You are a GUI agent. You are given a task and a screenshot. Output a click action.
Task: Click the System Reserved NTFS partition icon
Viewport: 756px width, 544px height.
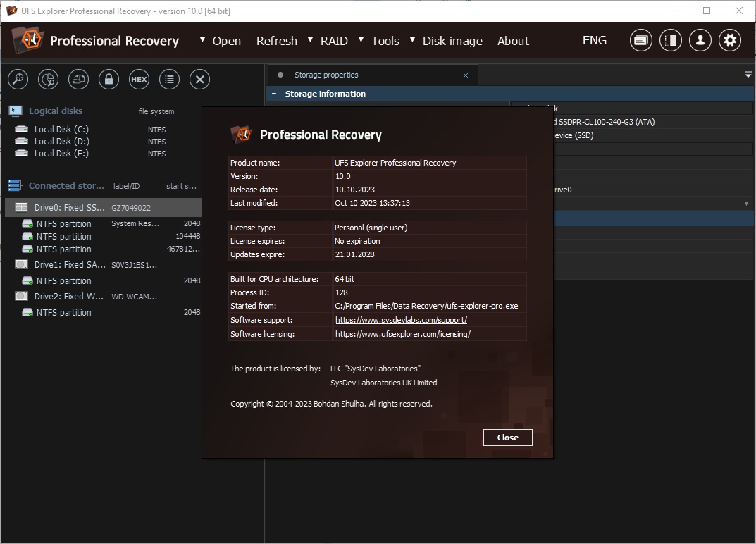(27, 224)
